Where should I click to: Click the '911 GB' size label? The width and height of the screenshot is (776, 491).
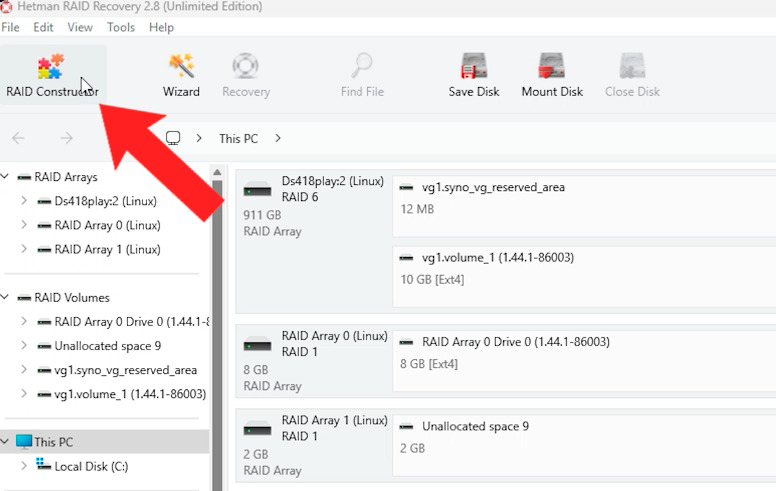(262, 215)
